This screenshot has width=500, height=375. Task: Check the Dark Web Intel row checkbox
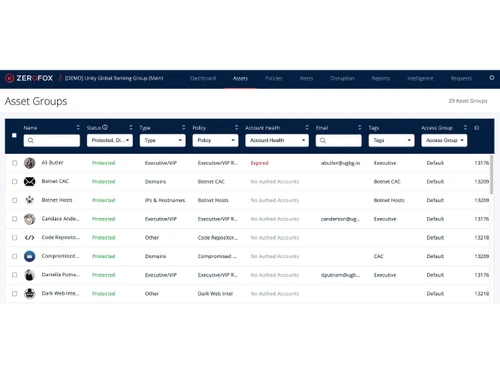click(x=15, y=294)
